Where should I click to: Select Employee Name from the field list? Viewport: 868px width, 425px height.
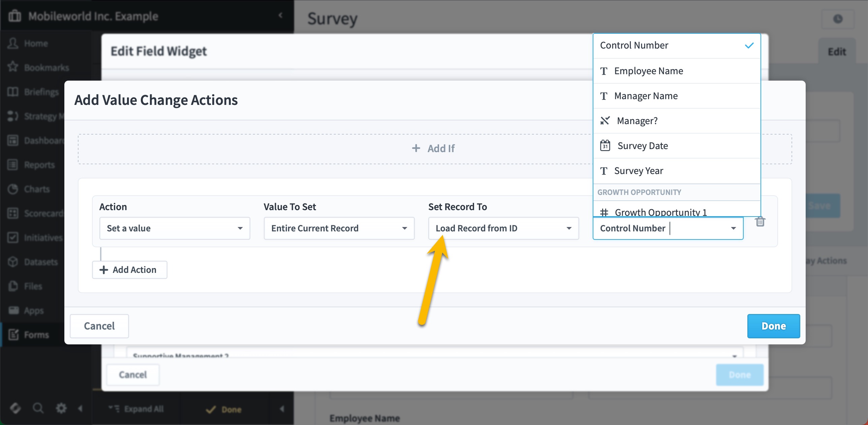pyautogui.click(x=677, y=71)
